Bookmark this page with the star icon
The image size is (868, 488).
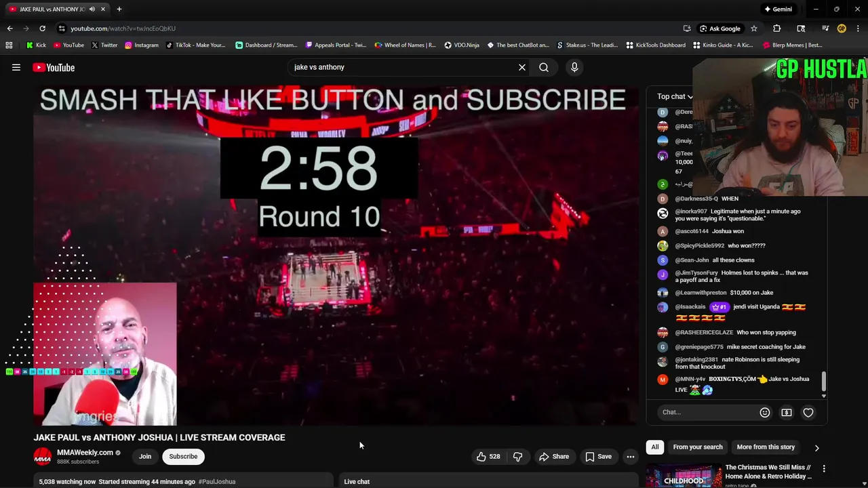753,28
